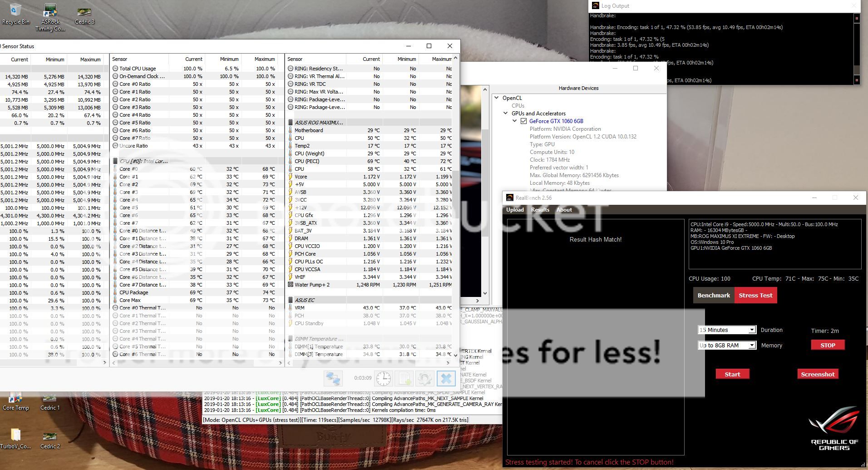Click Core #0 Ratio clock icon
The image size is (868, 470).
[x=115, y=84]
